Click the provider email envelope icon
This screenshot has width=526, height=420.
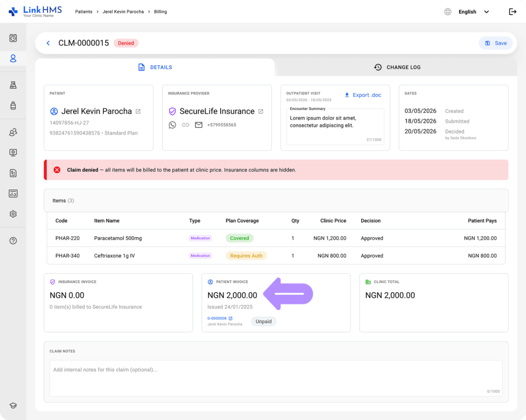[199, 125]
